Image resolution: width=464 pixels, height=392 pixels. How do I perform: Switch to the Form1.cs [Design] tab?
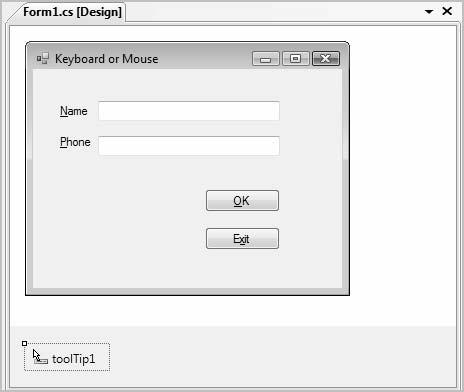(x=72, y=12)
